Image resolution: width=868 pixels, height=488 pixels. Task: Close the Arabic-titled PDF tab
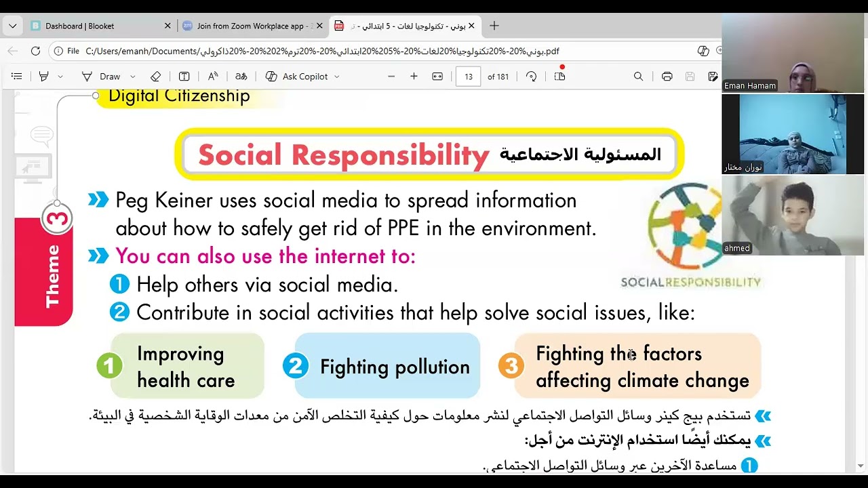[471, 26]
